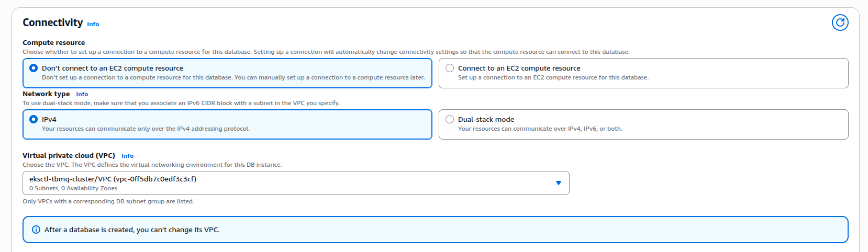This screenshot has height=252, width=868.
Task: Click "0 Subnets, 0 Availability Zones" text
Action: pyautogui.click(x=73, y=188)
